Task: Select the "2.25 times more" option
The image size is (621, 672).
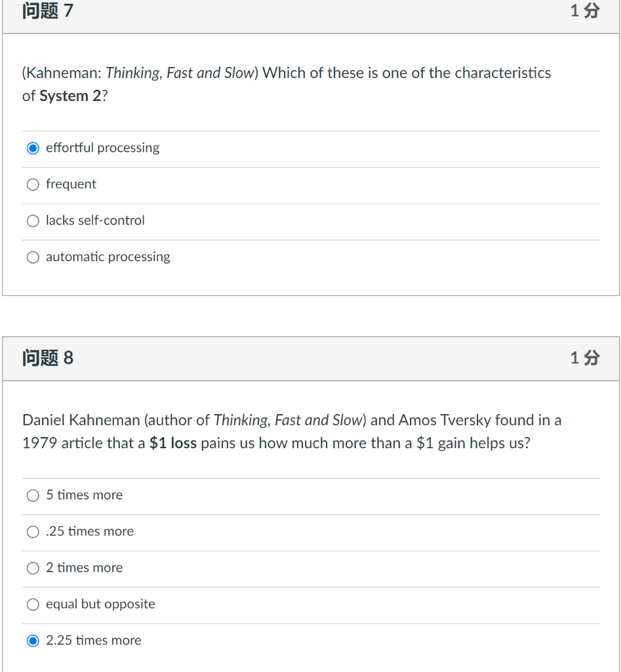Action: 33,640
